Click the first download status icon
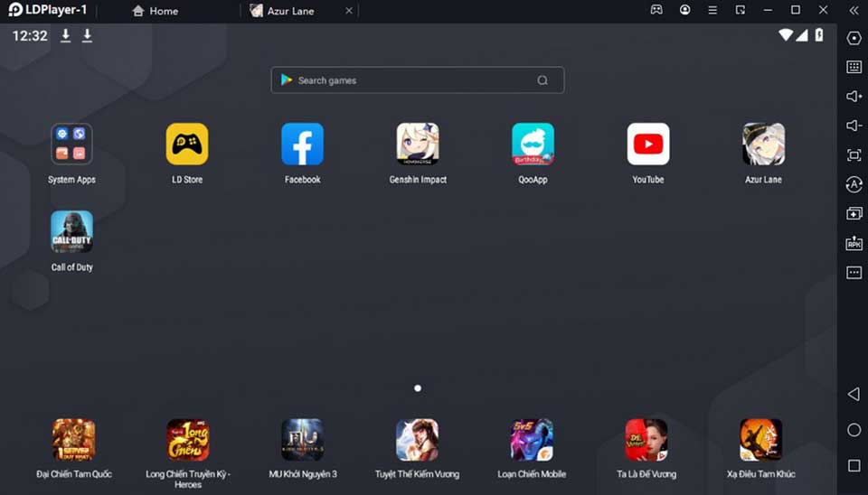 65,36
